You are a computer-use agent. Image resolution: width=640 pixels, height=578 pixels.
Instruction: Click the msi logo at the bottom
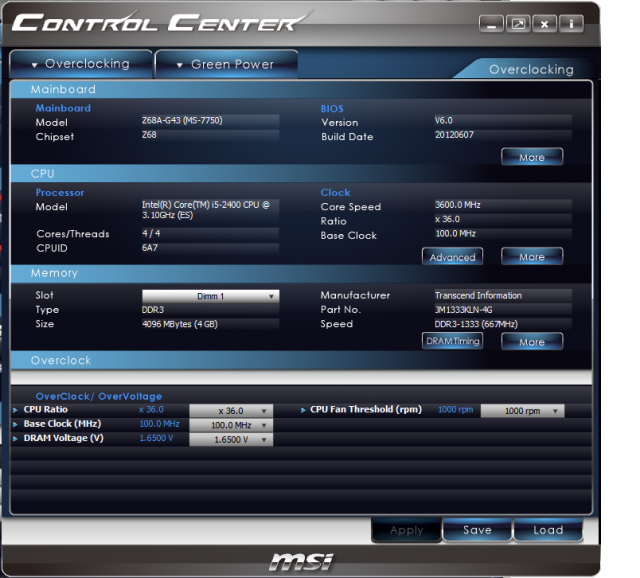pyautogui.click(x=301, y=562)
